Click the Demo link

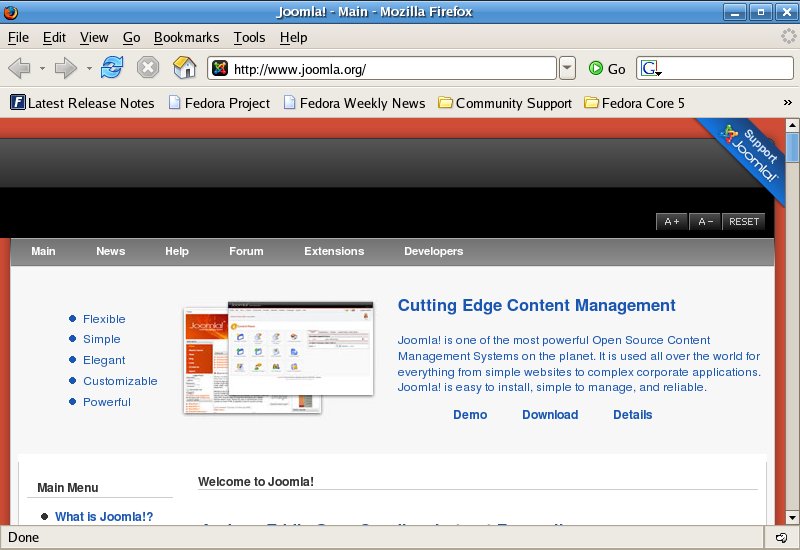click(x=470, y=415)
